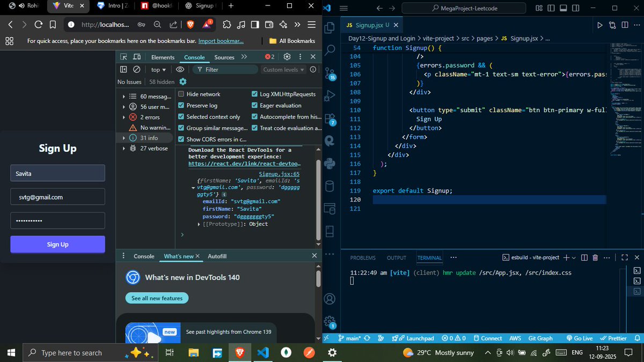Viewport: 644px width, 362px height.
Task: Click the Python extension icon in activity bar
Action: [330, 163]
